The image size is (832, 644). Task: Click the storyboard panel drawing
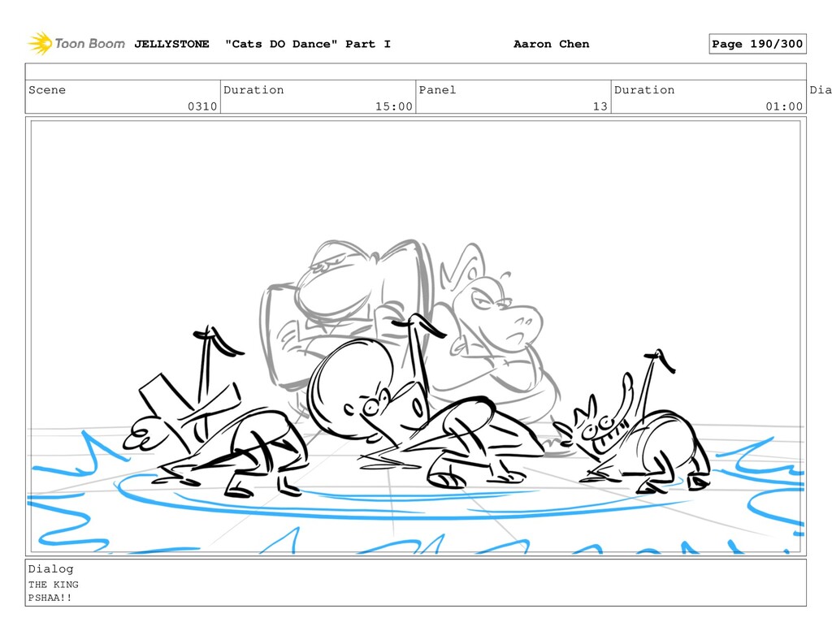[415, 336]
